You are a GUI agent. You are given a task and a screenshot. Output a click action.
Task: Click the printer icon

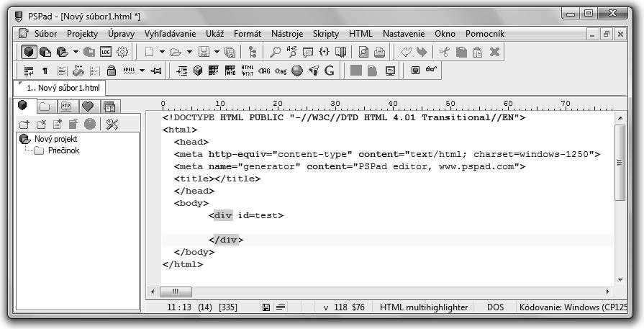tap(379, 52)
